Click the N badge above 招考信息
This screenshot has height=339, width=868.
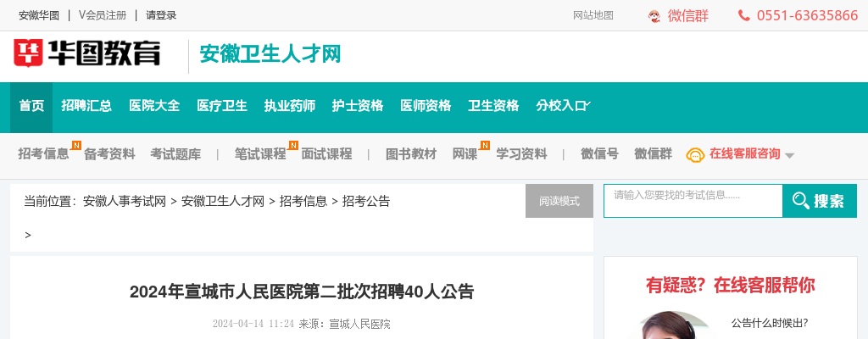(76, 145)
